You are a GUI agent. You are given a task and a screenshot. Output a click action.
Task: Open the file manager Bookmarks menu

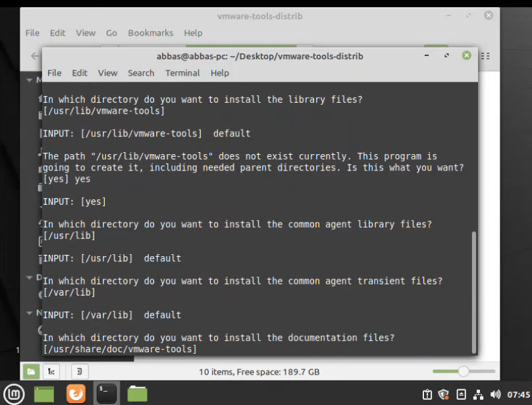click(x=150, y=33)
